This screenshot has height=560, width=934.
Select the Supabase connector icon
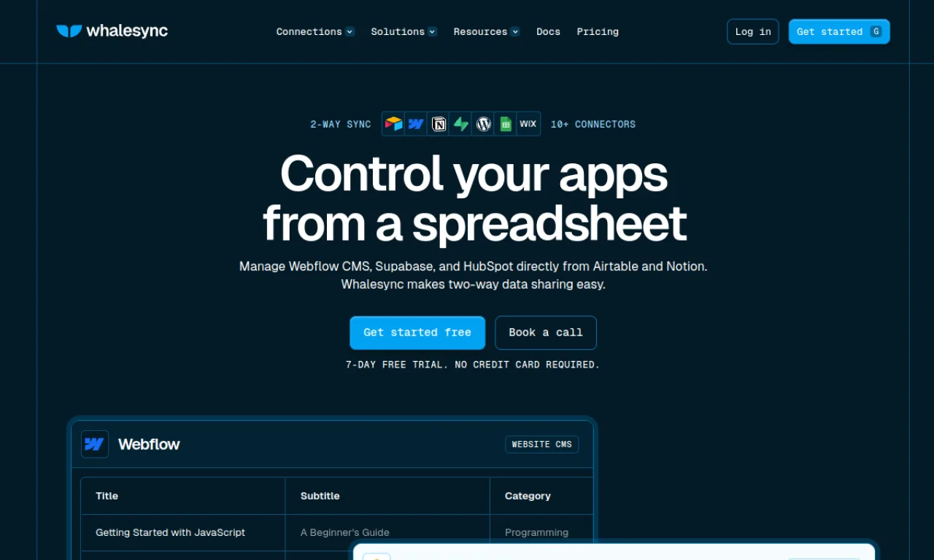tap(461, 124)
